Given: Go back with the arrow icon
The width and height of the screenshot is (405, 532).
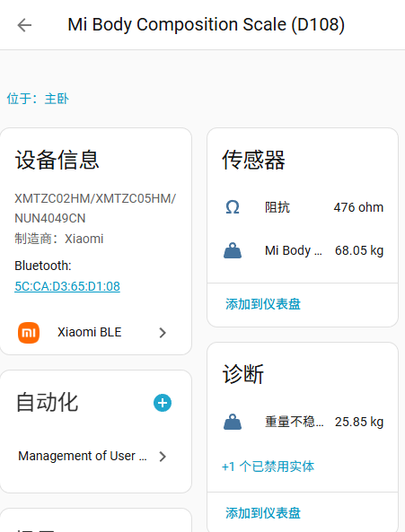Looking at the screenshot, I should pyautogui.click(x=24, y=25).
